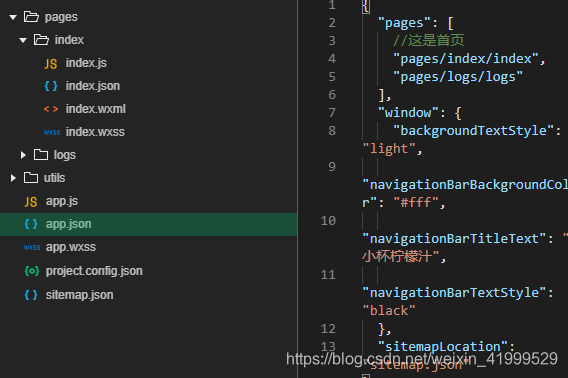
Task: Collapse the pages folder arrow
Action: coord(13,17)
